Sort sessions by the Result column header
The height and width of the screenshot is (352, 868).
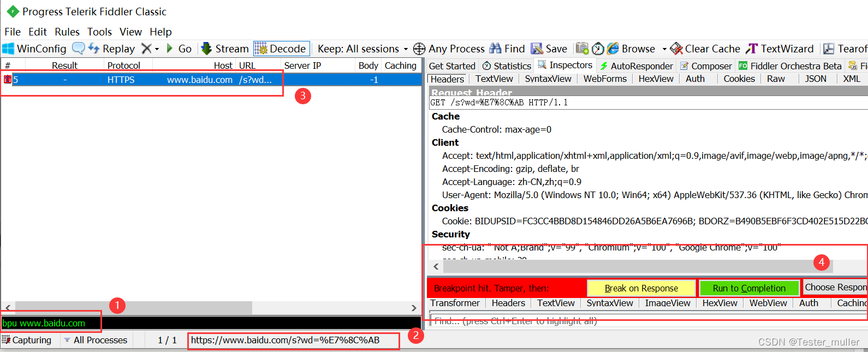tap(64, 65)
